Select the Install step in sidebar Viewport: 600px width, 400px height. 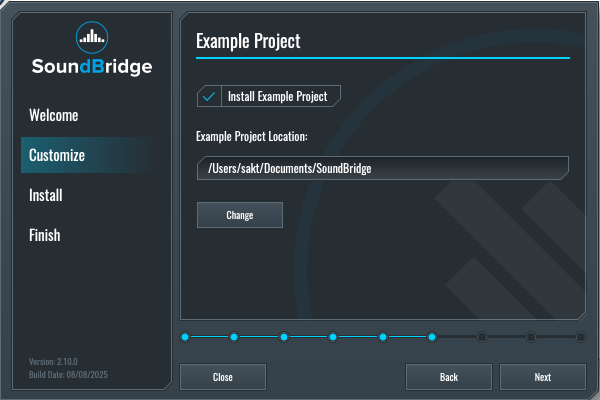(x=46, y=195)
